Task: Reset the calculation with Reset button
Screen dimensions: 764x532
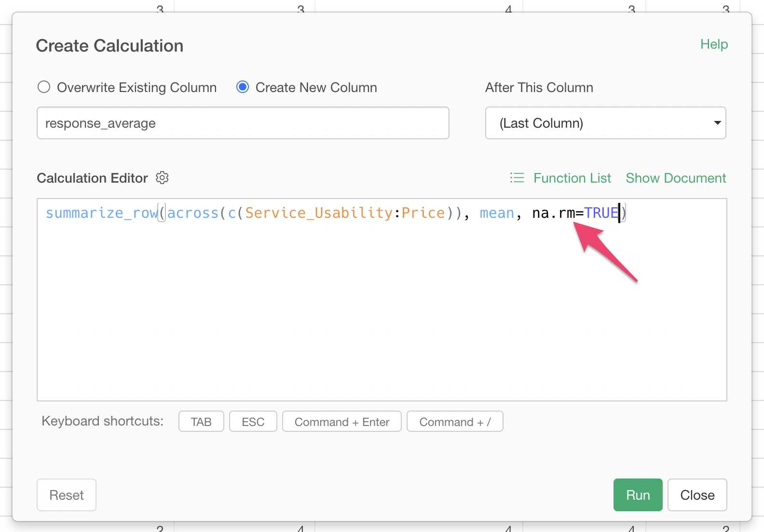Action: click(67, 495)
